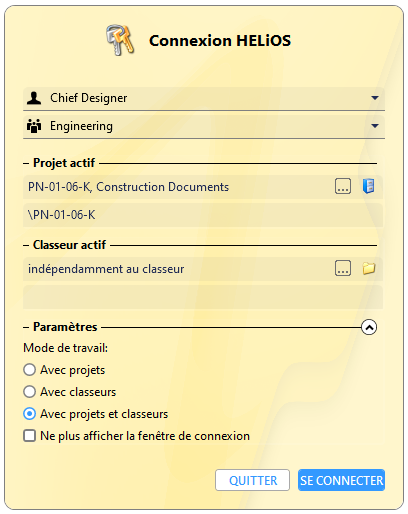Open the Chief Designer user dropdown
408x514 pixels.
(x=204, y=98)
